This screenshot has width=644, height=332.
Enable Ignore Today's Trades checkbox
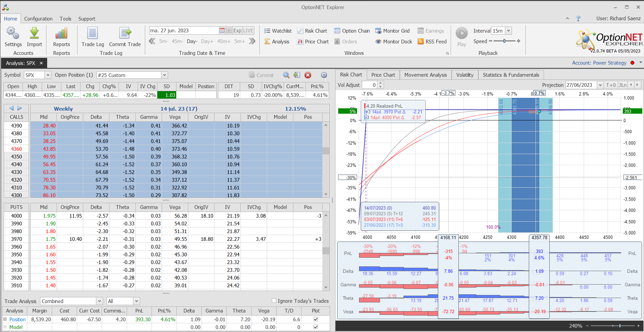point(274,301)
